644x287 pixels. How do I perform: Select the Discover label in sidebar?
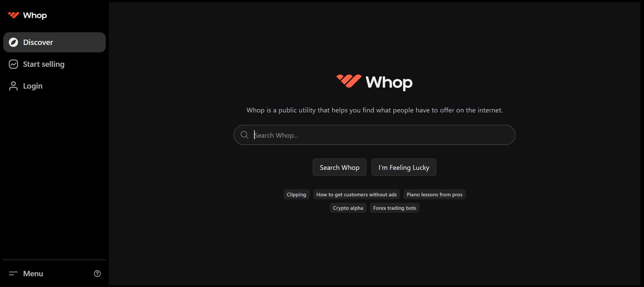38,42
